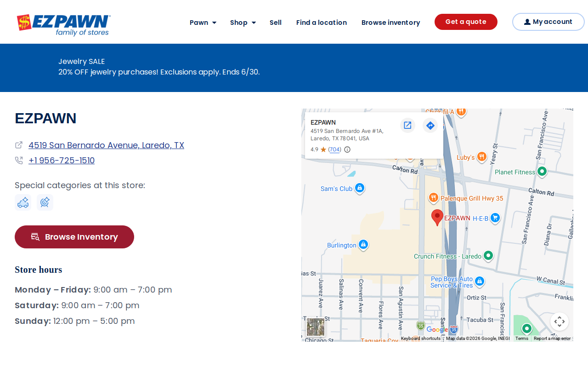The image size is (588, 368).
Task: Click the red EZPAWN map pin
Action: point(437,217)
